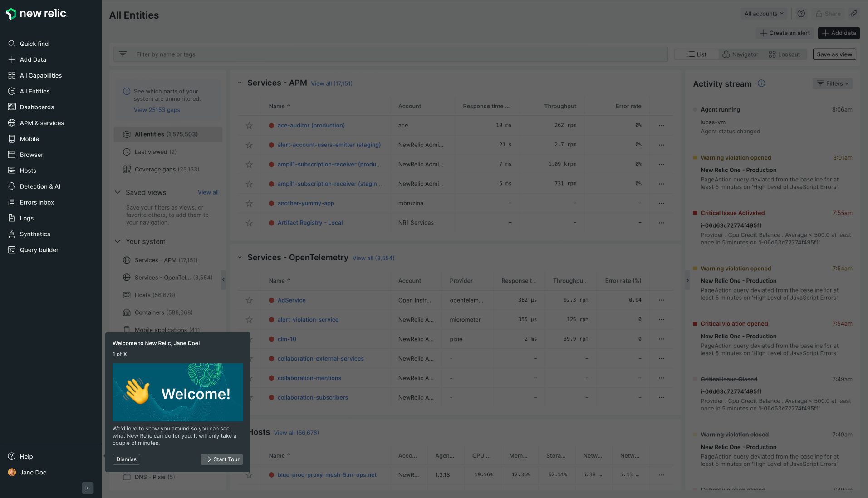Image resolution: width=868 pixels, height=498 pixels.
Task: Star the alert-violation-service entity
Action: (x=249, y=320)
